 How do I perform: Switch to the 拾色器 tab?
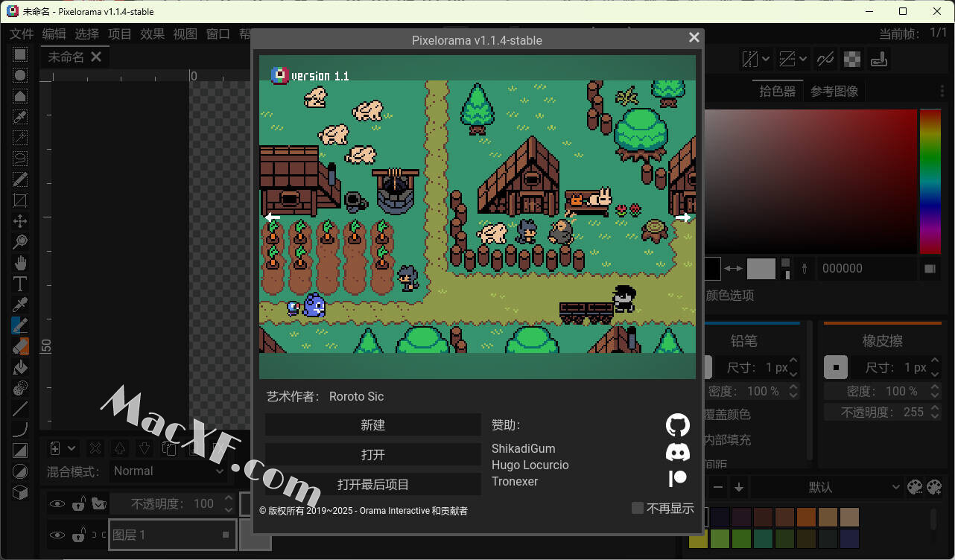(778, 92)
